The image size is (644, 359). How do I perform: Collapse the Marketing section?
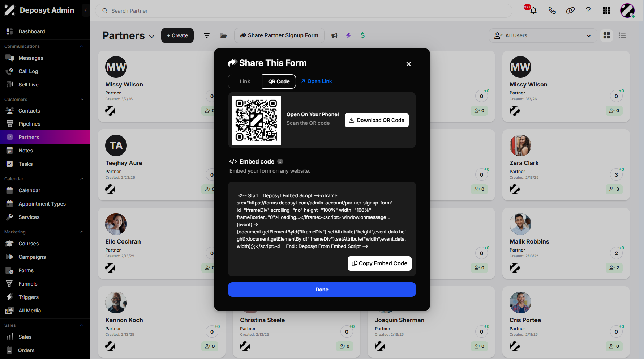click(x=82, y=232)
